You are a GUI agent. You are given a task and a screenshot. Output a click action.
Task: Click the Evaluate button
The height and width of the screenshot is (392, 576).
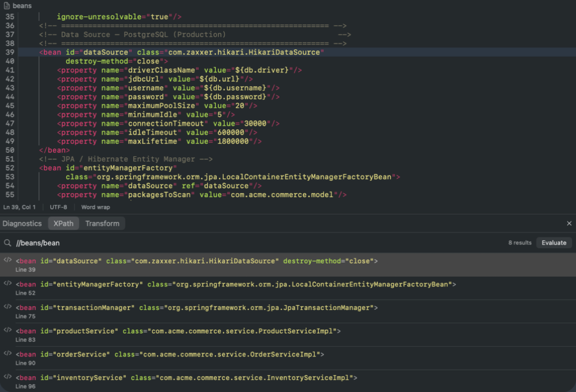(x=554, y=243)
